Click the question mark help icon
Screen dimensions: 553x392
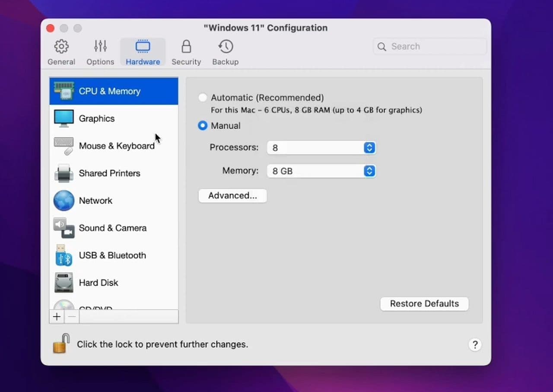click(x=474, y=344)
